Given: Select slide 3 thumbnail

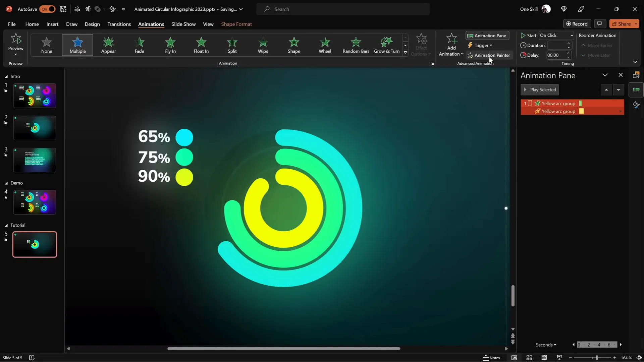Looking at the screenshot, I should point(34,160).
